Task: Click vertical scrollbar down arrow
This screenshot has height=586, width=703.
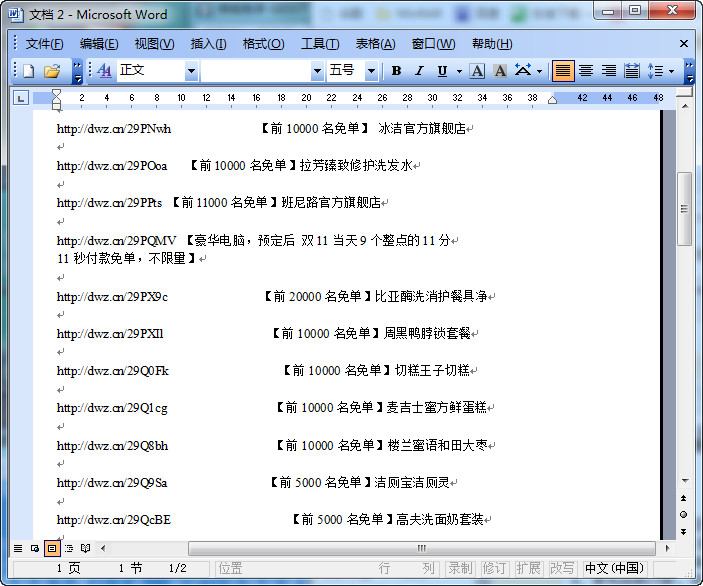Action: click(685, 481)
